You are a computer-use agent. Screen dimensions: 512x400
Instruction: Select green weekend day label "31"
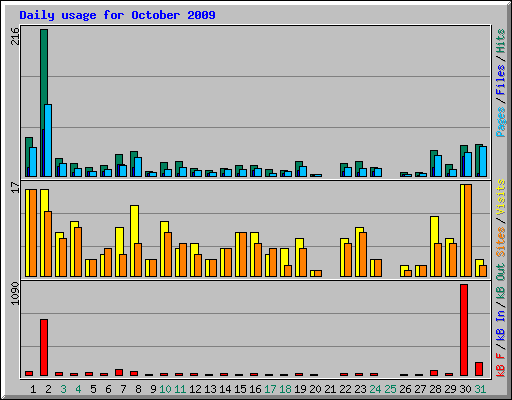tap(480, 389)
